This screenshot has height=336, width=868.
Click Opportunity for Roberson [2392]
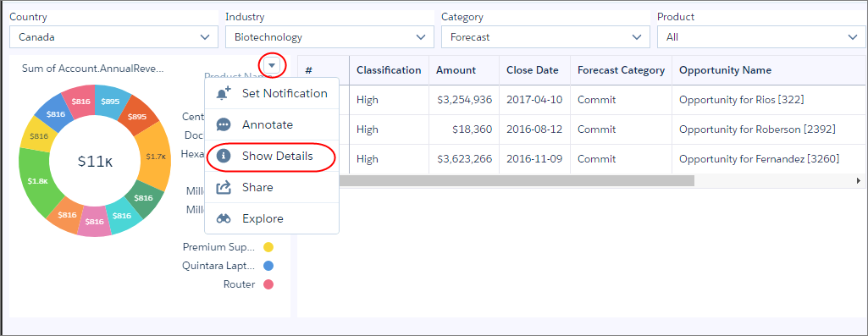coord(757,129)
